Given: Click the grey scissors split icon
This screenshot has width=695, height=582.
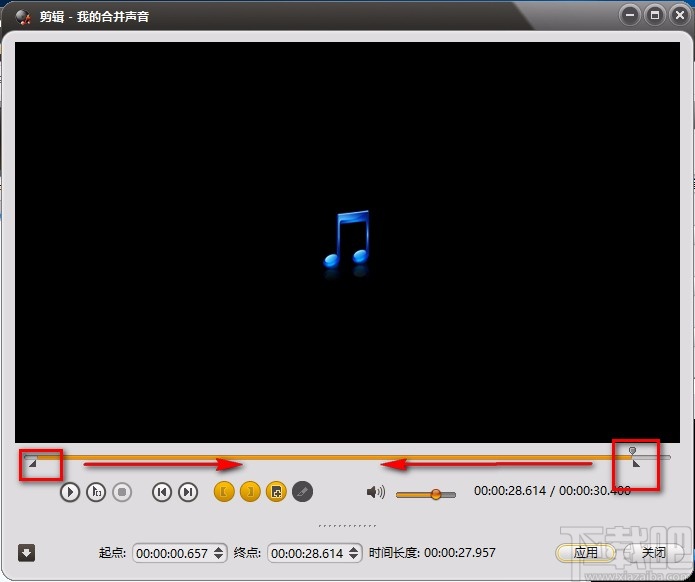Looking at the screenshot, I should pos(302,492).
